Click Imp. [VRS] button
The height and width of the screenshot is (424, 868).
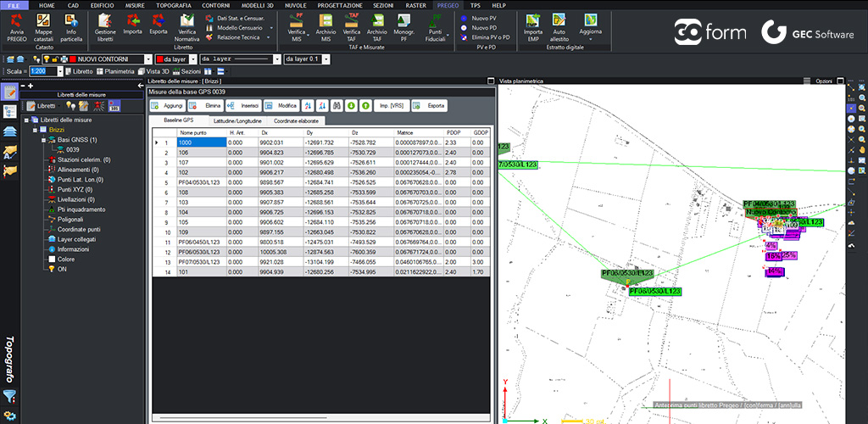(390, 105)
